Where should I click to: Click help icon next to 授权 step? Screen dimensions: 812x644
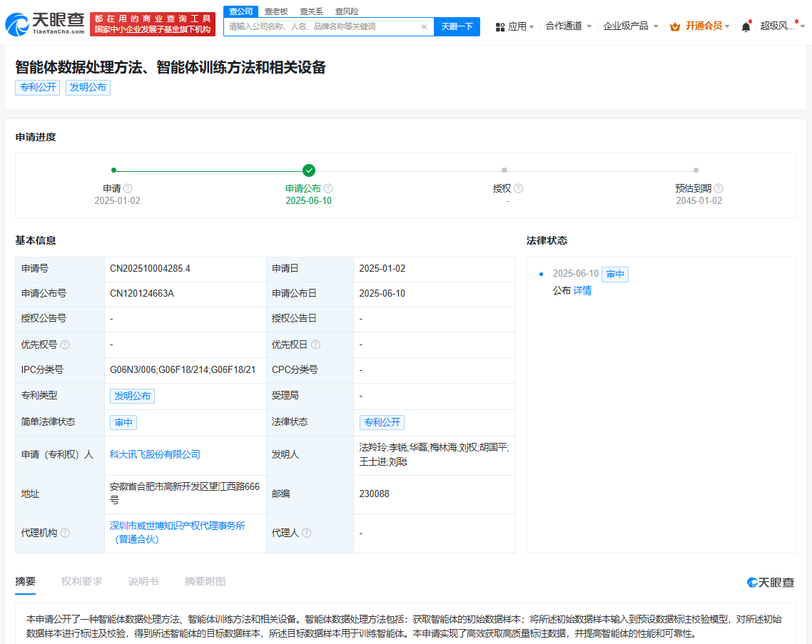pyautogui.click(x=518, y=188)
